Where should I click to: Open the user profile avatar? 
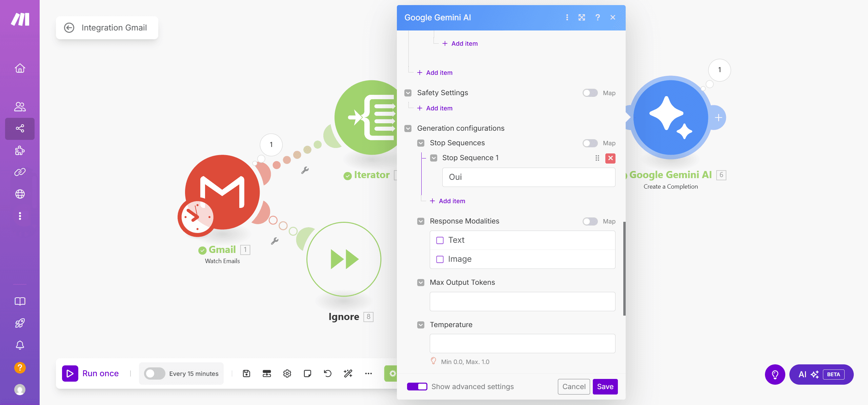[20, 389]
